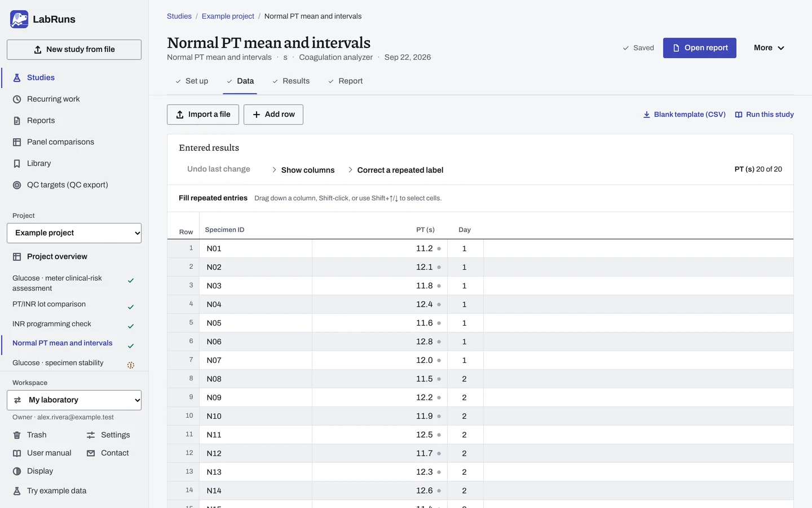This screenshot has width=812, height=508.
Task: Click the Settings sliders icon
Action: click(91, 435)
